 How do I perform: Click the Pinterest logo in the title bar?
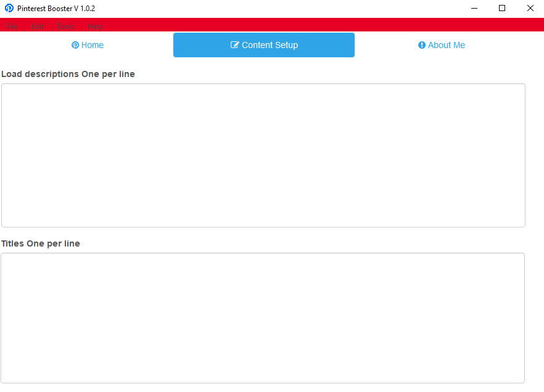pyautogui.click(x=9, y=8)
